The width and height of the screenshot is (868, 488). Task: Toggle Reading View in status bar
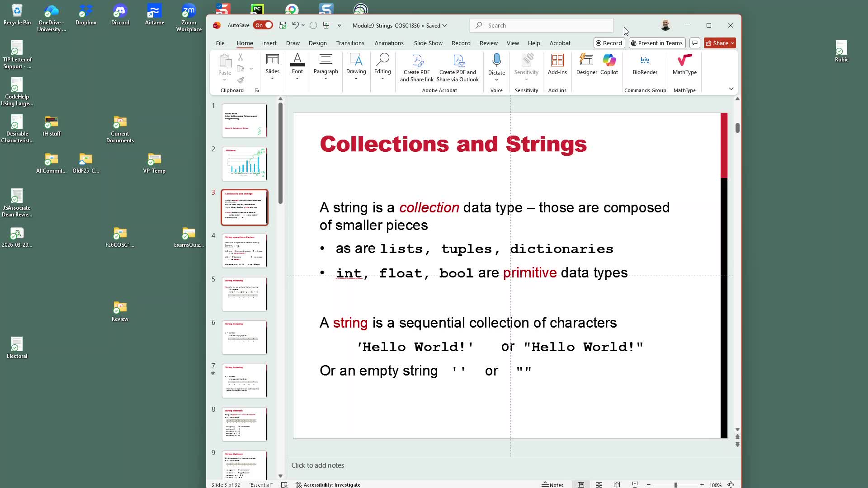[x=617, y=484]
